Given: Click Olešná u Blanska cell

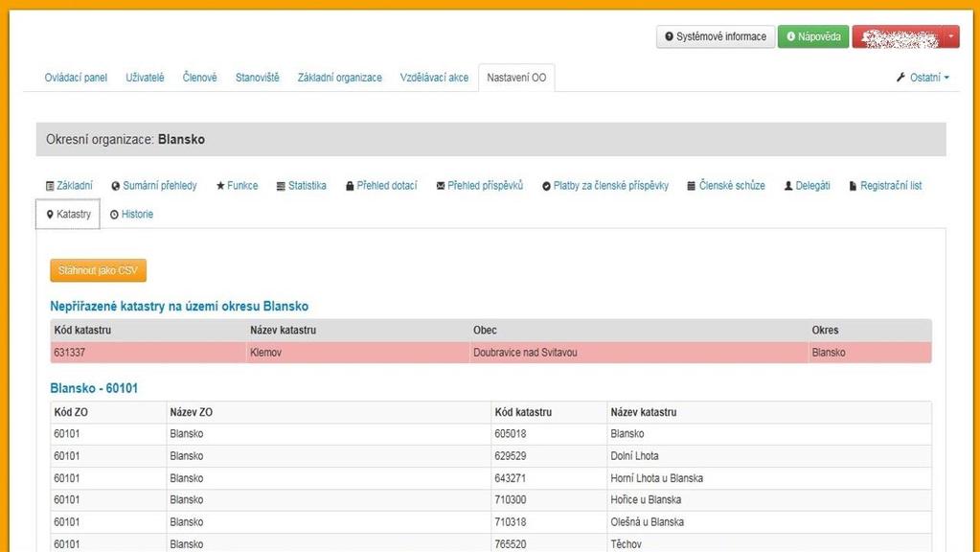Looking at the screenshot, I should (769, 522).
